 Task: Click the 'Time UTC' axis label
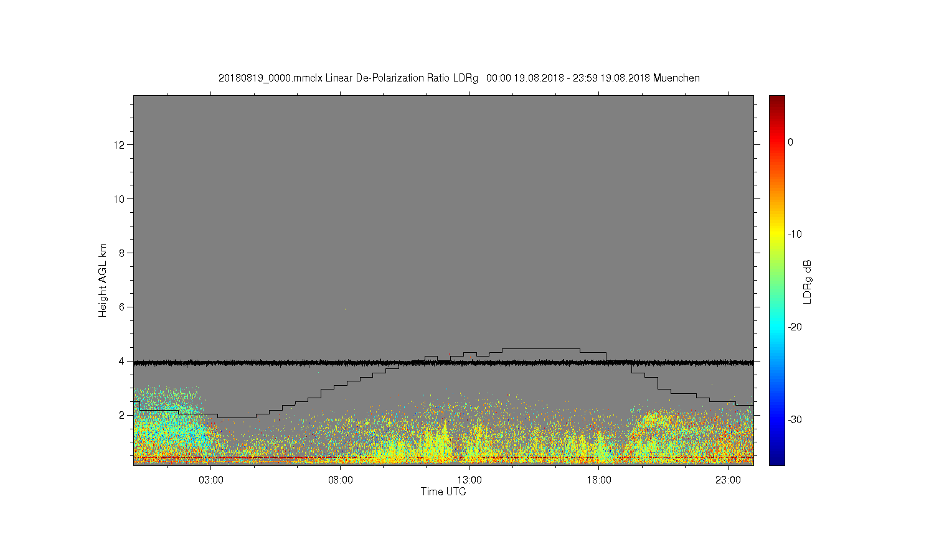(443, 492)
